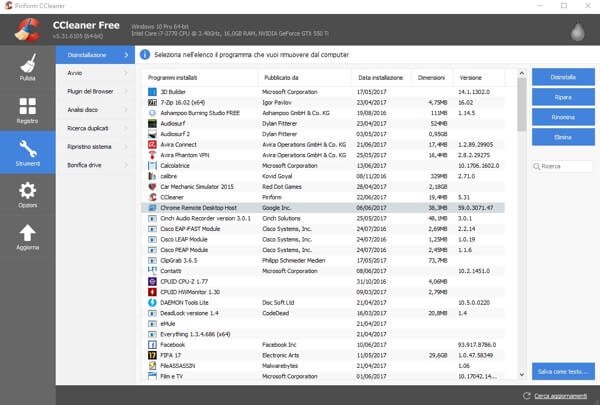Open the Ripristino sistema tab
Image resolution: width=600 pixels, height=405 pixels.
tap(95, 147)
